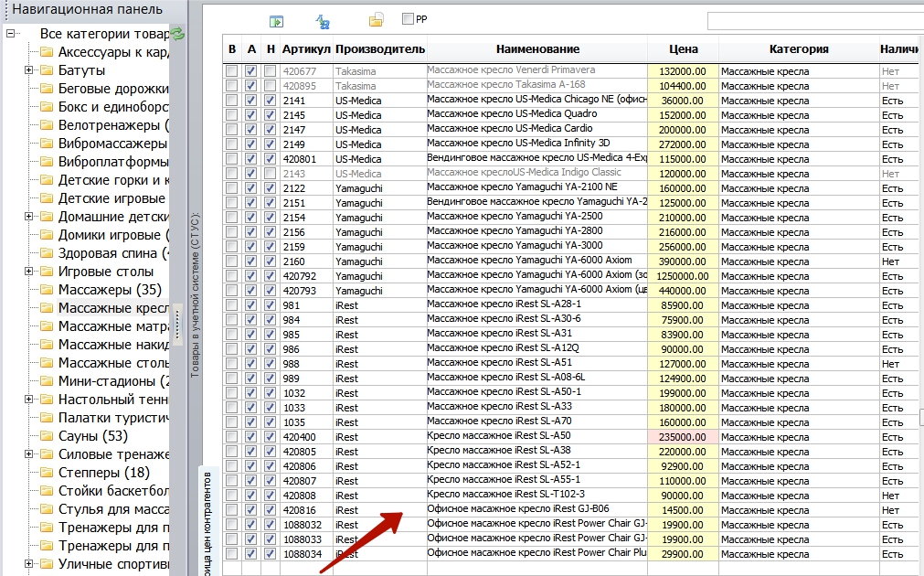The image size is (924, 576).
Task: Click folder icon next to Степперы (18)
Action: 47,473
